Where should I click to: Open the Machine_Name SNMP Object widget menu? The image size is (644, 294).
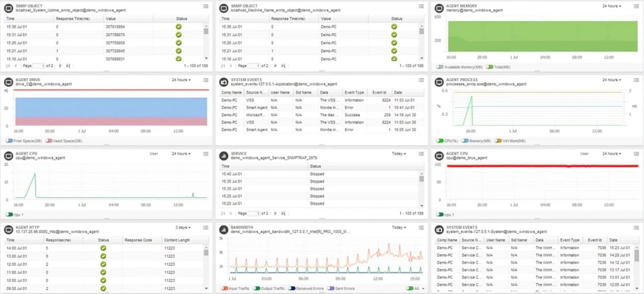pyautogui.click(x=421, y=6)
